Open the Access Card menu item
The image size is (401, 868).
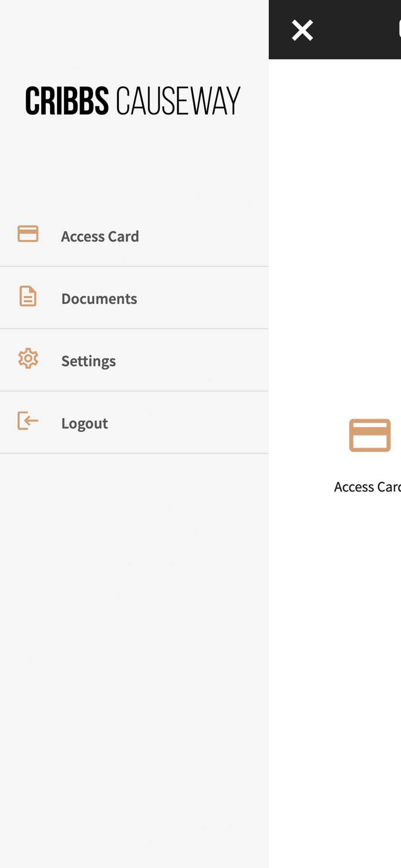coord(100,237)
